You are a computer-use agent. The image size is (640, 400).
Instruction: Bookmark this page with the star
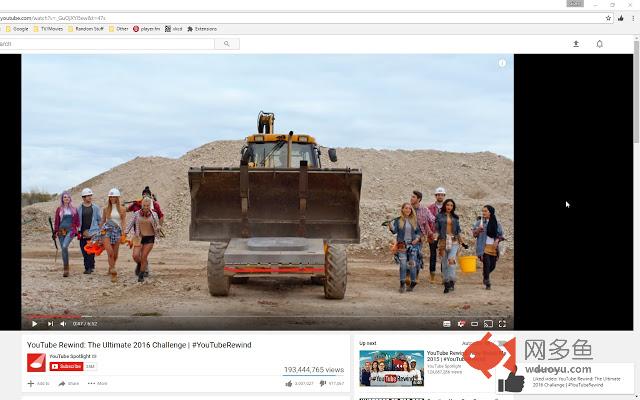608,18
